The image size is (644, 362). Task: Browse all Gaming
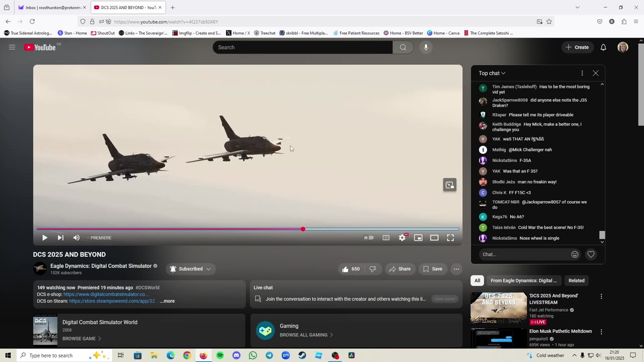pyautogui.click(x=306, y=335)
